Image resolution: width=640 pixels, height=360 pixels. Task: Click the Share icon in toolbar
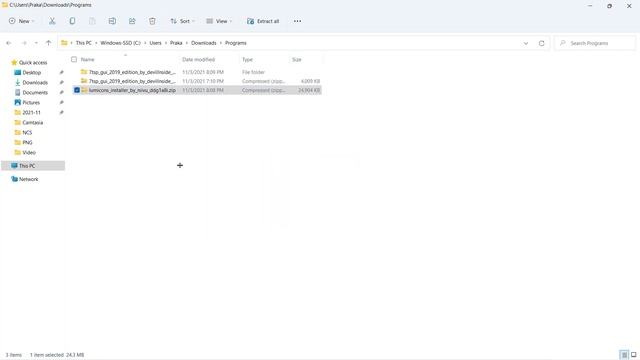point(132,21)
